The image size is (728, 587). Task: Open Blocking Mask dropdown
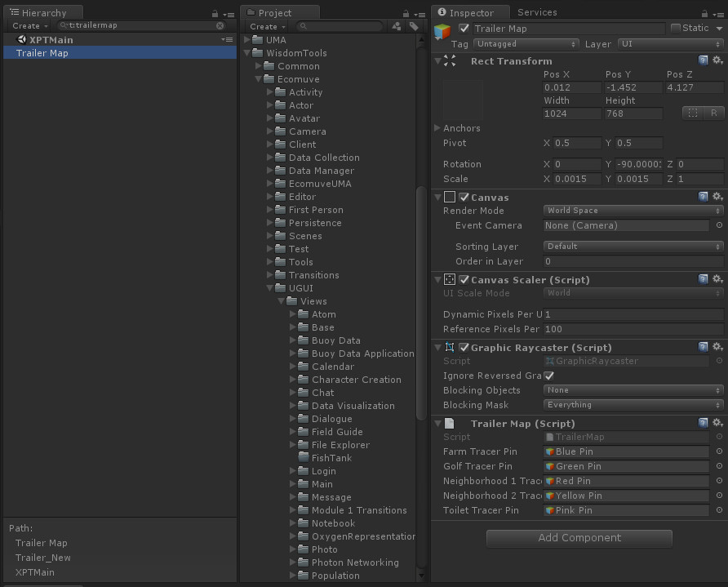(633, 405)
